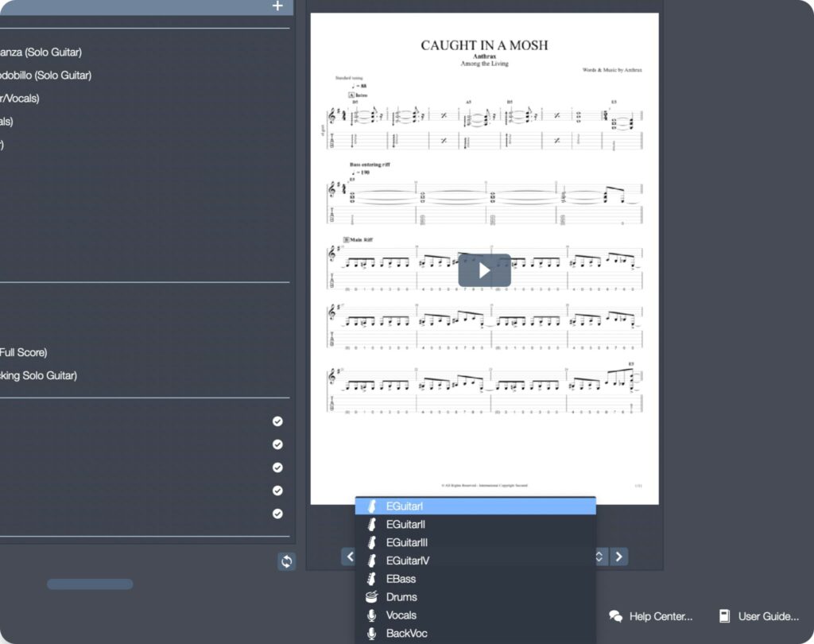The height and width of the screenshot is (644, 814).
Task: Choose EGuitarIV from the track list
Action: [x=475, y=561]
